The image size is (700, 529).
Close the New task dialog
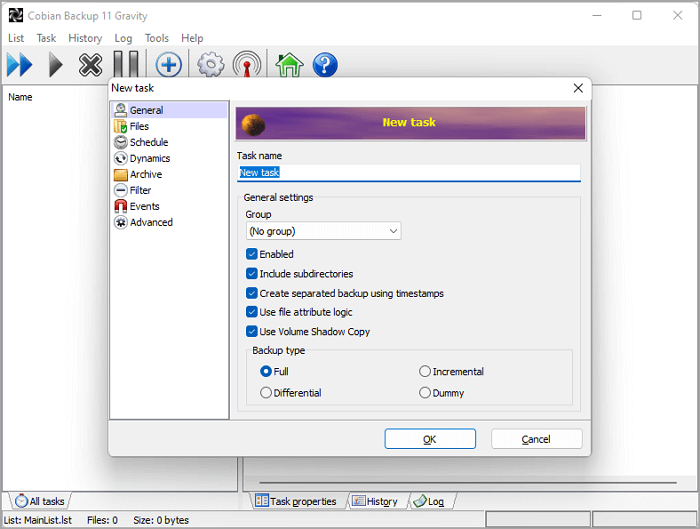coord(578,88)
